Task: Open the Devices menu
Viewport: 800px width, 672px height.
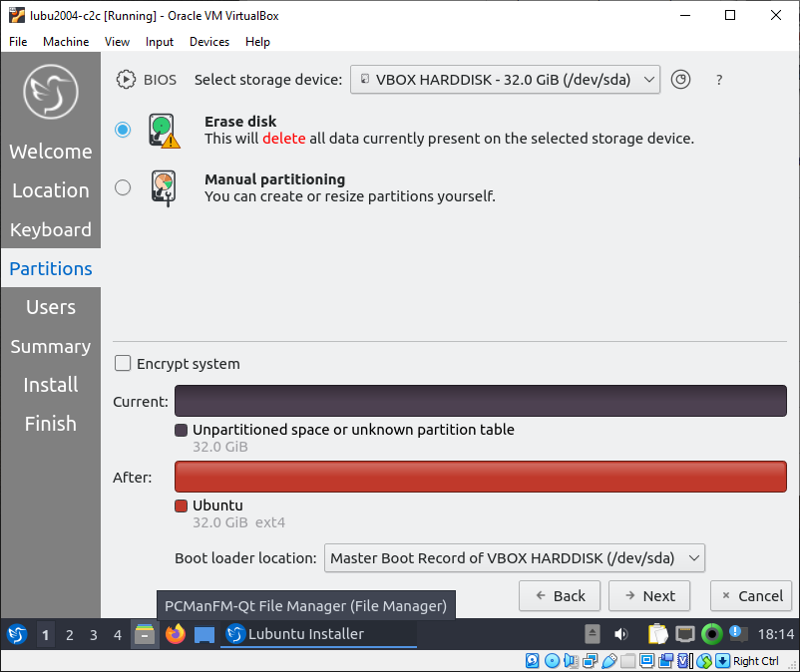Action: 208,42
